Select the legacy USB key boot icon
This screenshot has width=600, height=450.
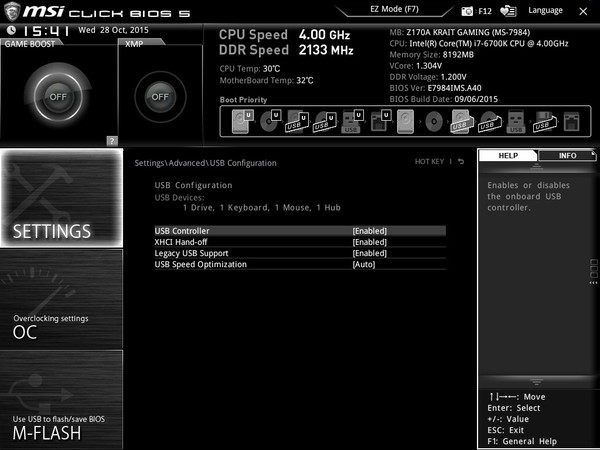point(516,122)
